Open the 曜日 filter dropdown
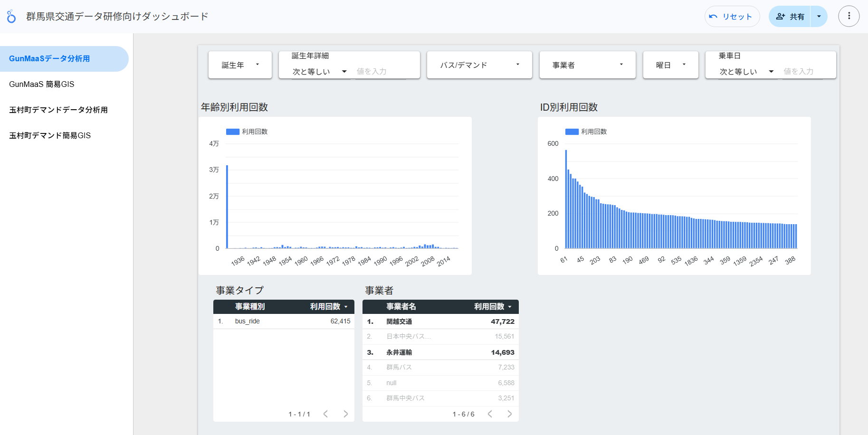 click(x=670, y=65)
